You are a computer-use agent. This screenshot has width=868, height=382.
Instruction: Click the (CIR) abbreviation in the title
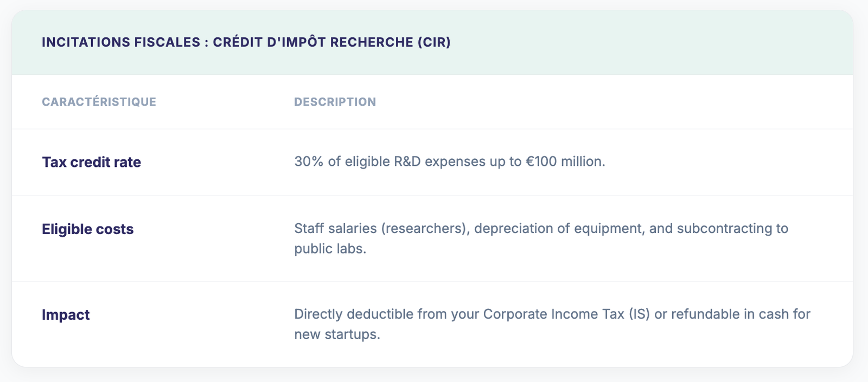434,42
